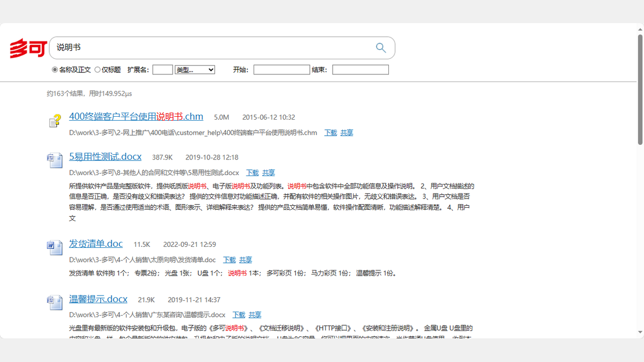Click 下载 next to 发货清单.doc

point(229,259)
